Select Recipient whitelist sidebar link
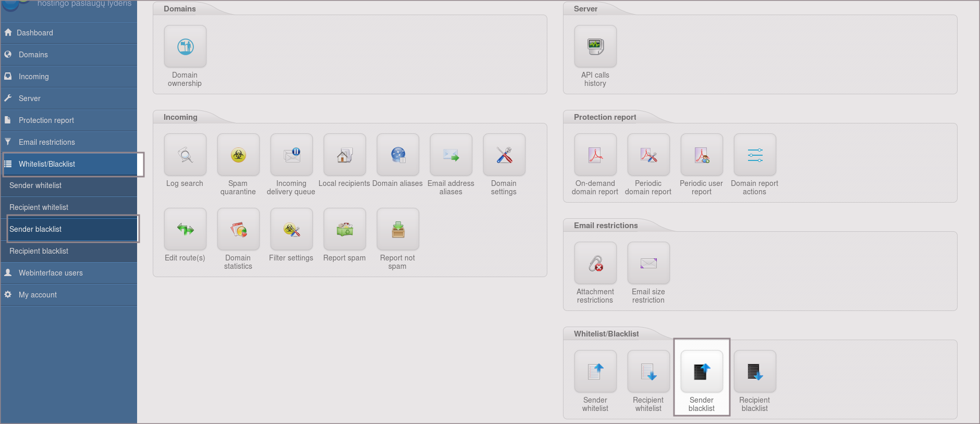980x424 pixels. point(39,207)
